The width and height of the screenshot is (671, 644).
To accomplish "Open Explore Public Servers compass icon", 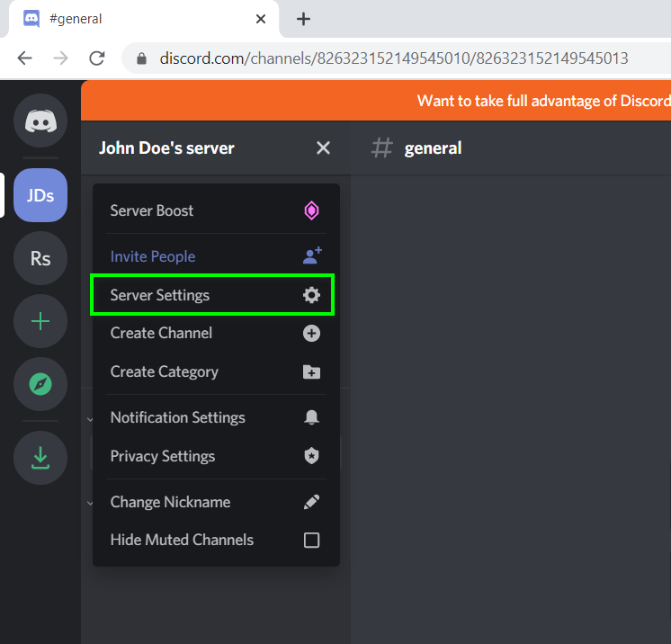I will click(40, 384).
